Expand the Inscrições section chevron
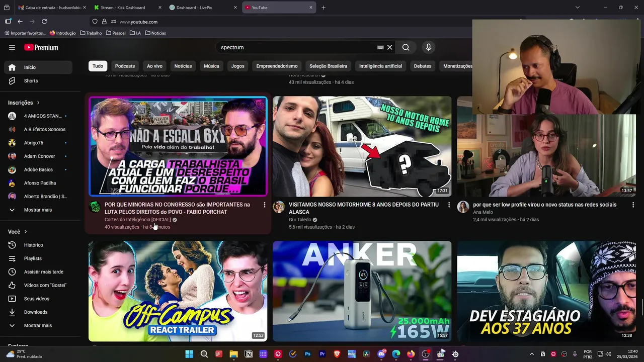 [38, 103]
